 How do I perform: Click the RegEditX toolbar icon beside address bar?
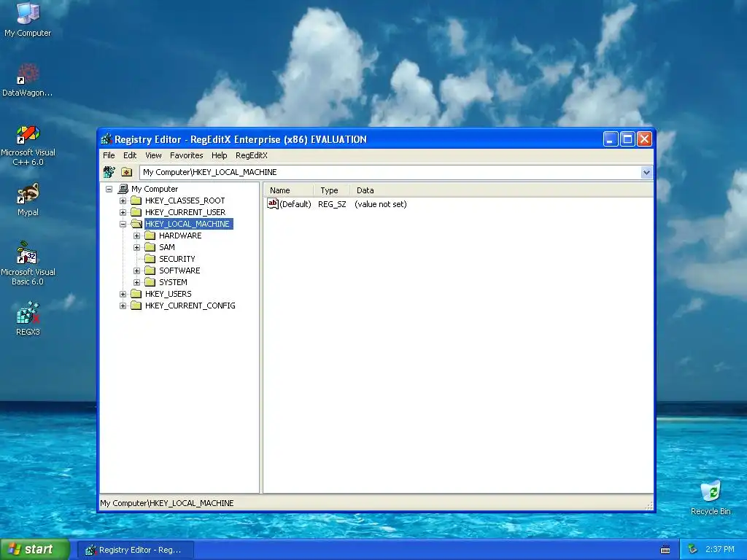pyautogui.click(x=109, y=172)
